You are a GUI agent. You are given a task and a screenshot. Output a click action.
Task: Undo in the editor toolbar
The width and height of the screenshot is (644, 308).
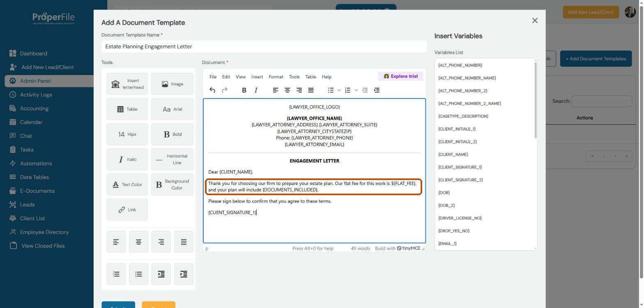(212, 90)
